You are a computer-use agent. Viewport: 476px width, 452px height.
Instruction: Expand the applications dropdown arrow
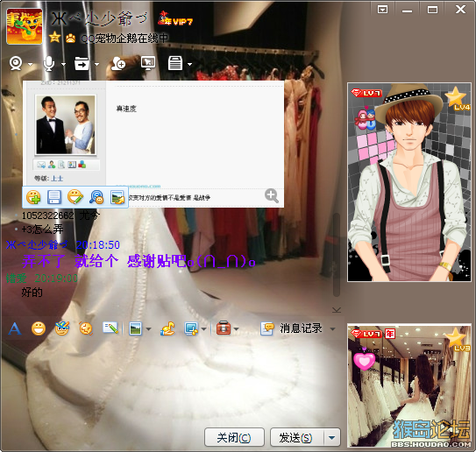click(x=189, y=64)
